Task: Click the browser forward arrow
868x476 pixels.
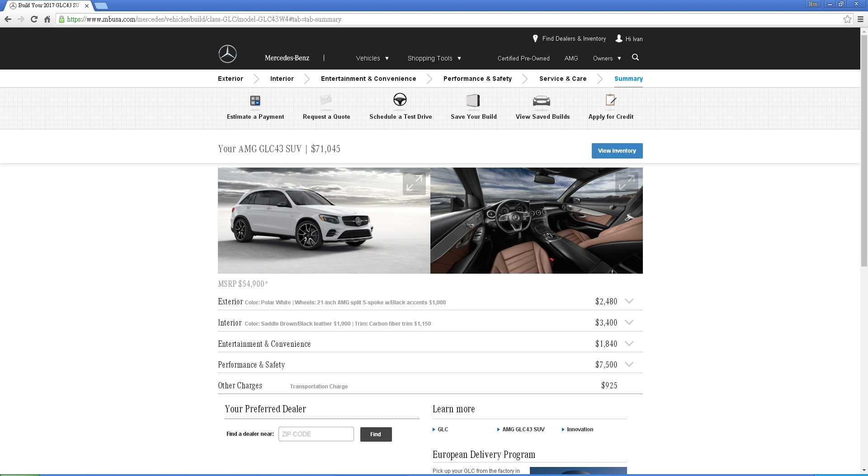Action: [x=21, y=19]
